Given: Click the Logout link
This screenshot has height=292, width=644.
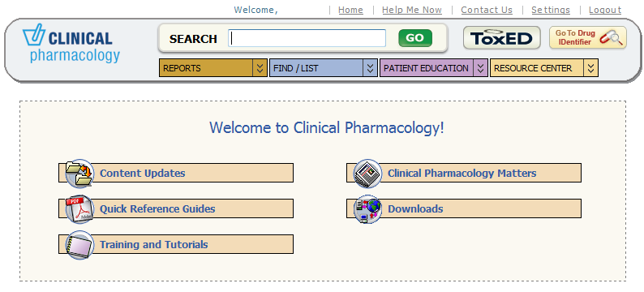Looking at the screenshot, I should tap(605, 10).
